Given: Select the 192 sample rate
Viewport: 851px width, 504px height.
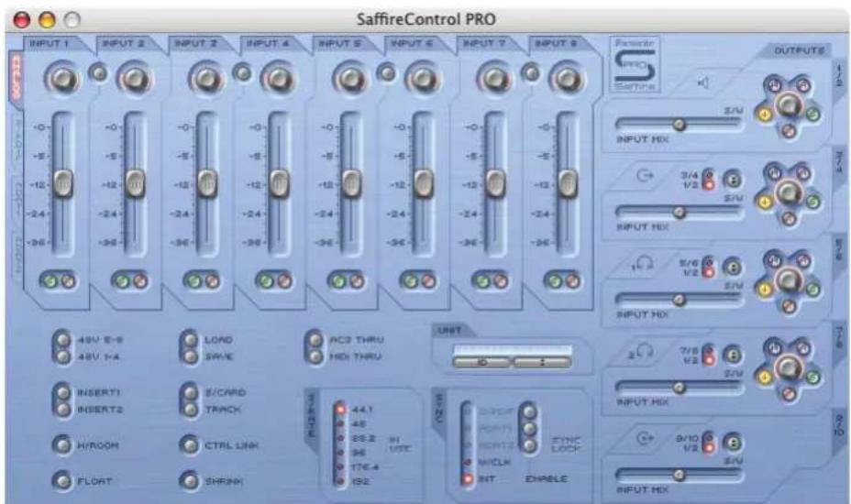Looking at the screenshot, I should (341, 481).
